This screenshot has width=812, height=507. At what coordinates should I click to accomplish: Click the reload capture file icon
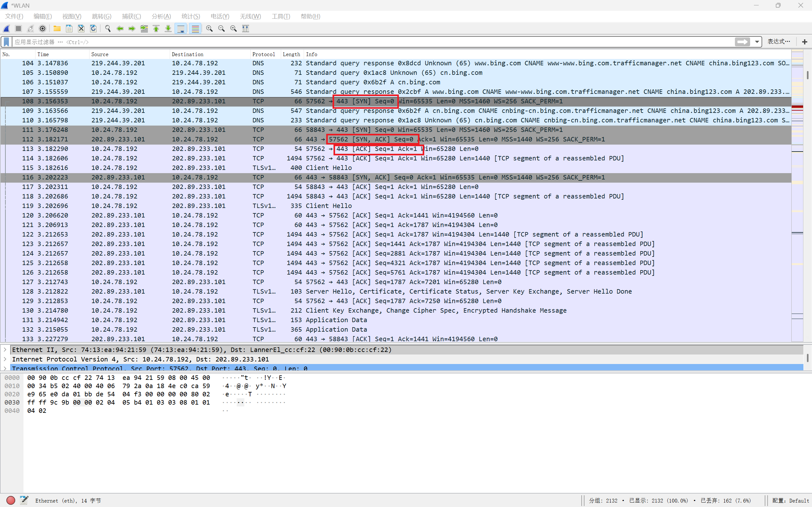point(93,29)
